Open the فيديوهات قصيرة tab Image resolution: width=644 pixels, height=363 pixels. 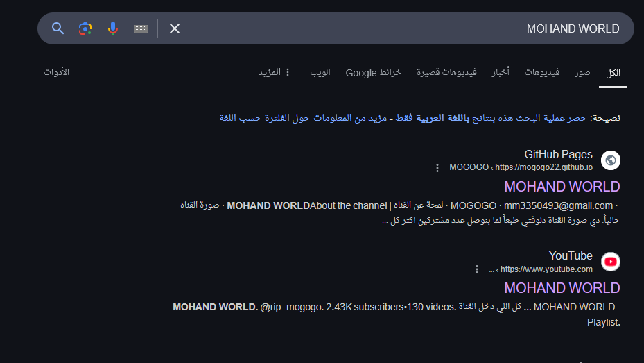coord(446,72)
